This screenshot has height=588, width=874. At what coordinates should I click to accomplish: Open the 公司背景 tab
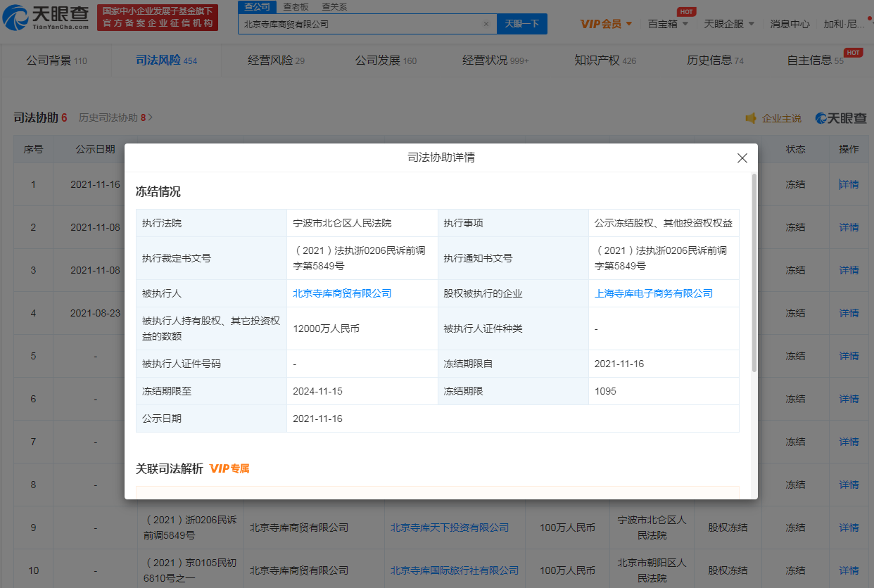tap(56, 60)
